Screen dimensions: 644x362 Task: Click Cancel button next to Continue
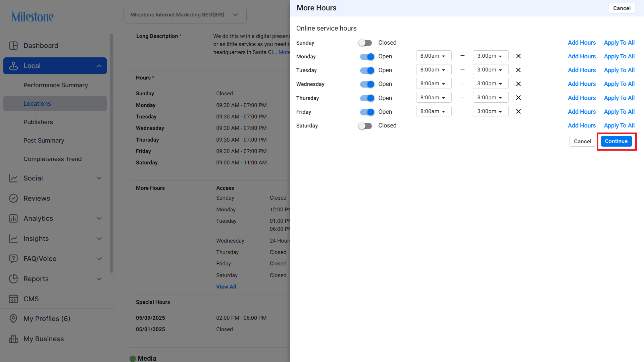(582, 141)
